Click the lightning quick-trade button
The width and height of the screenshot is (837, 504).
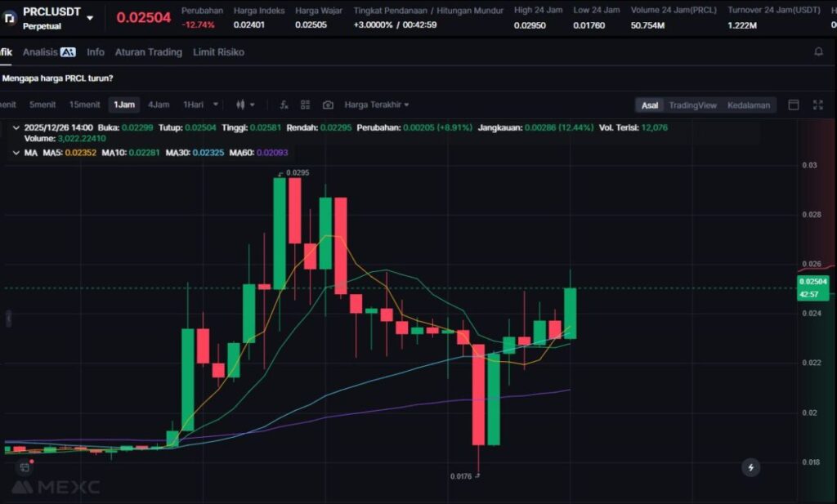[750, 467]
